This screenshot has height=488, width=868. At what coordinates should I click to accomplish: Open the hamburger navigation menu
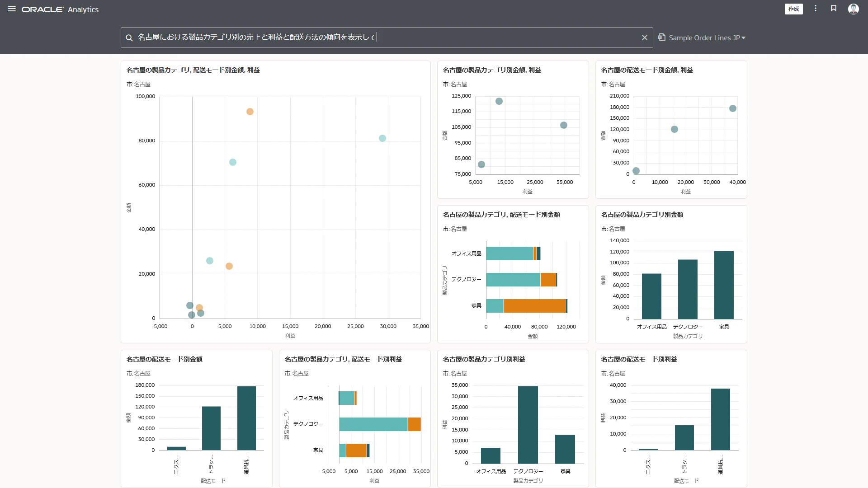point(12,9)
